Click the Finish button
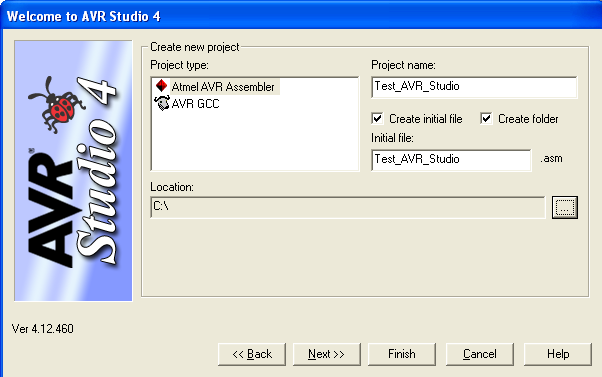Viewport: 602px width, 377px height. coord(402,354)
